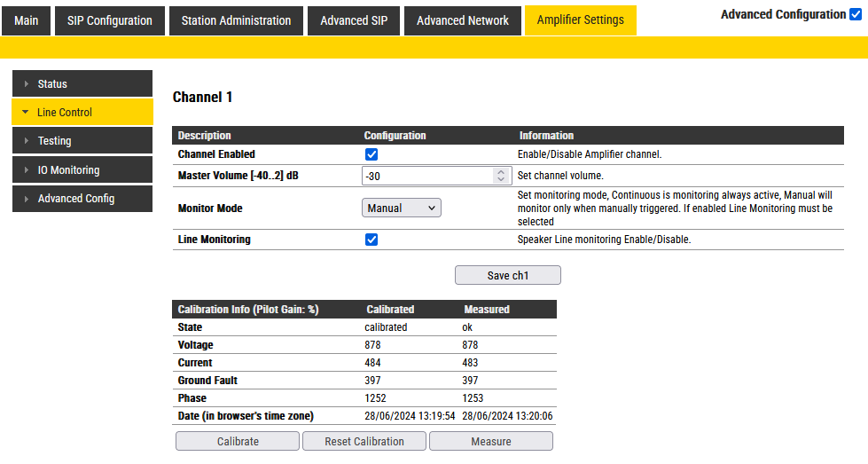Open the Advanced Network tab
The height and width of the screenshot is (464, 868).
click(462, 20)
